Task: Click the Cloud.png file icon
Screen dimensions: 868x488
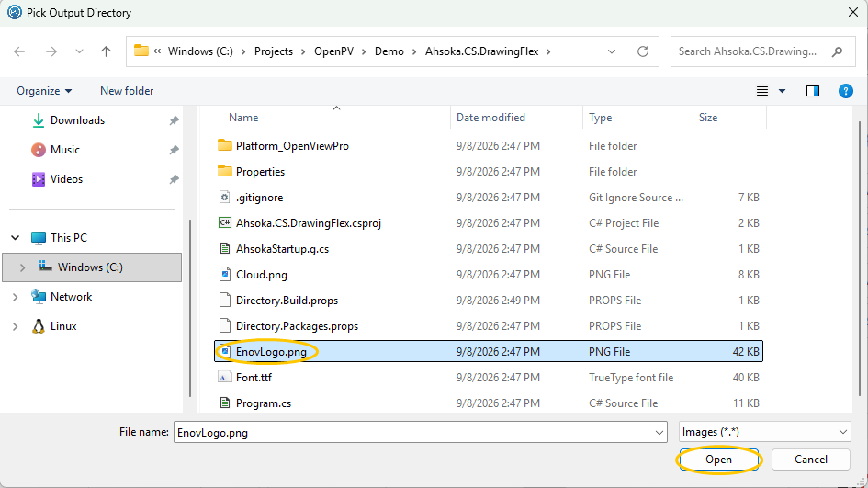Action: pos(225,274)
